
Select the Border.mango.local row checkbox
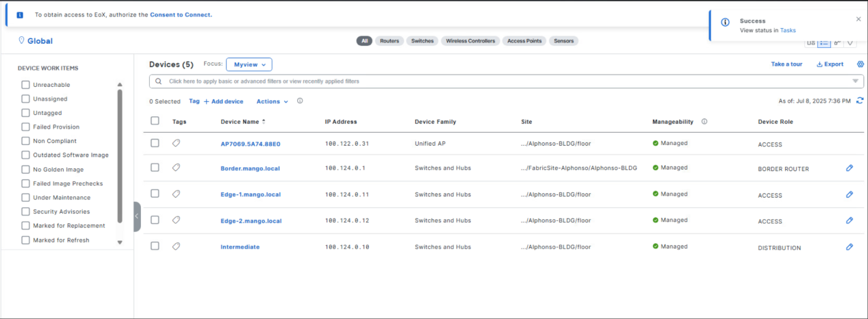tap(155, 167)
